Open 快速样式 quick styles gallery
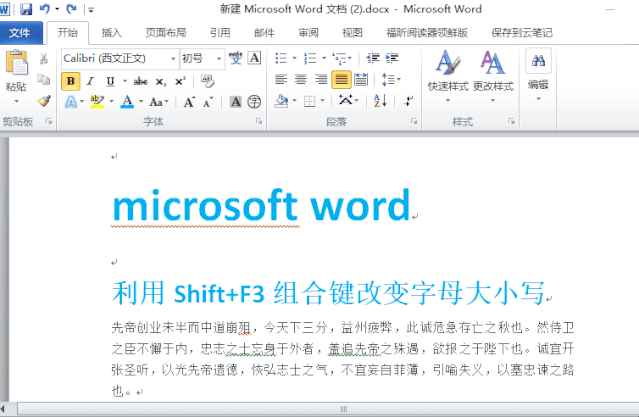Viewport: 639px width, 417px height. pos(448,75)
